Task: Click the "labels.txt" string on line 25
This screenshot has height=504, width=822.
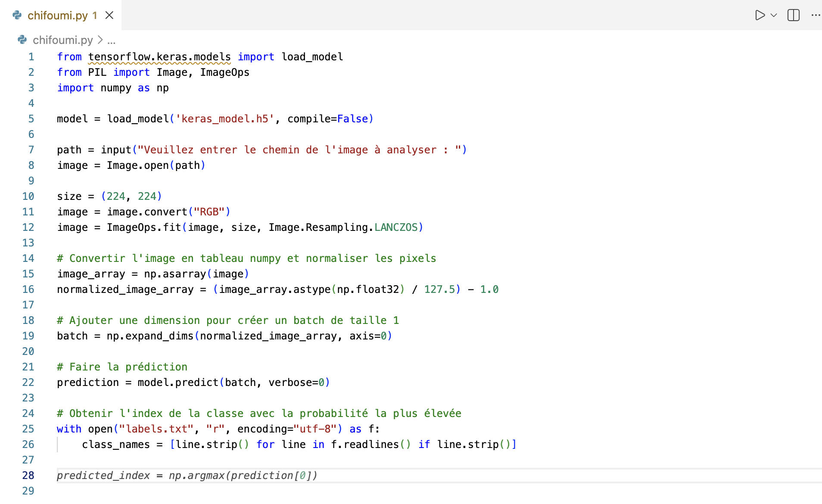Action: (x=156, y=429)
